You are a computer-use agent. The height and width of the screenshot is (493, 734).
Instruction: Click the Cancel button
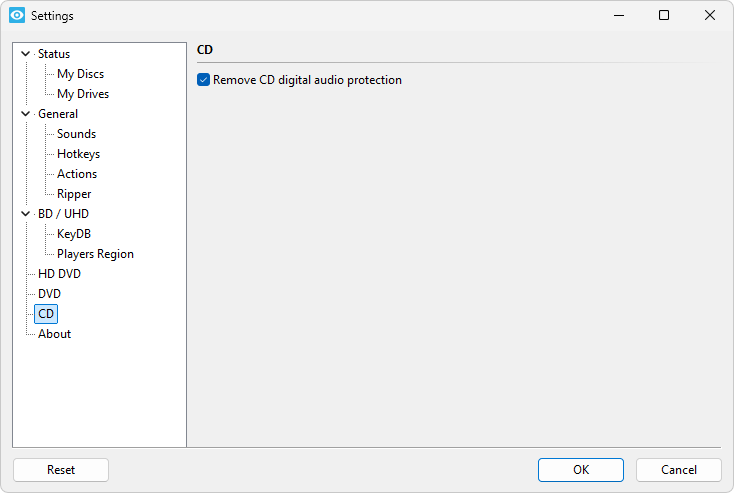point(678,470)
